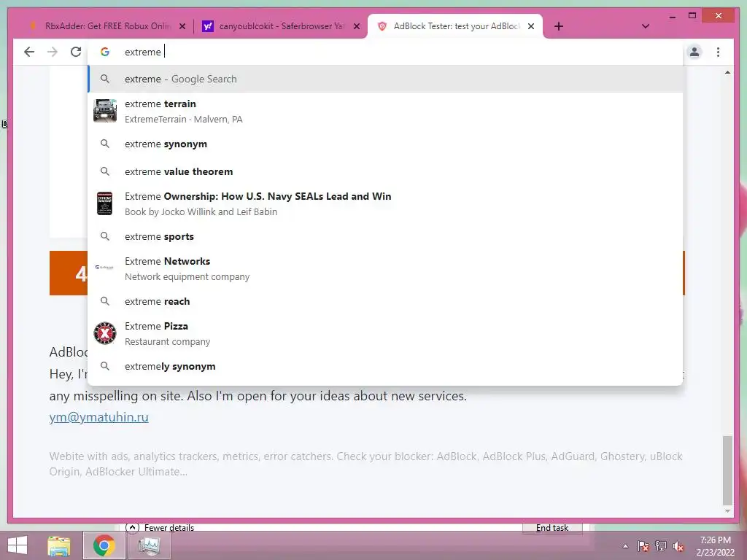Click magnifier icon beside 'extreme sports'
Screen dimensions: 747x560
(x=105, y=237)
